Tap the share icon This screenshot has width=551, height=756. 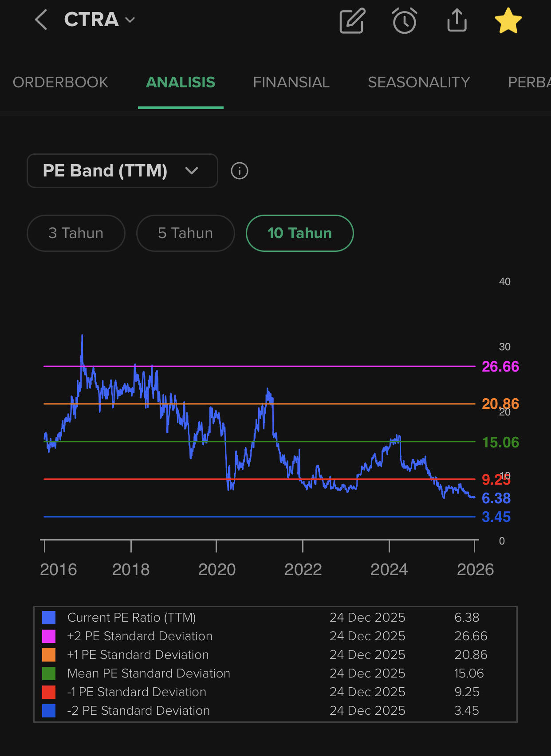(457, 20)
